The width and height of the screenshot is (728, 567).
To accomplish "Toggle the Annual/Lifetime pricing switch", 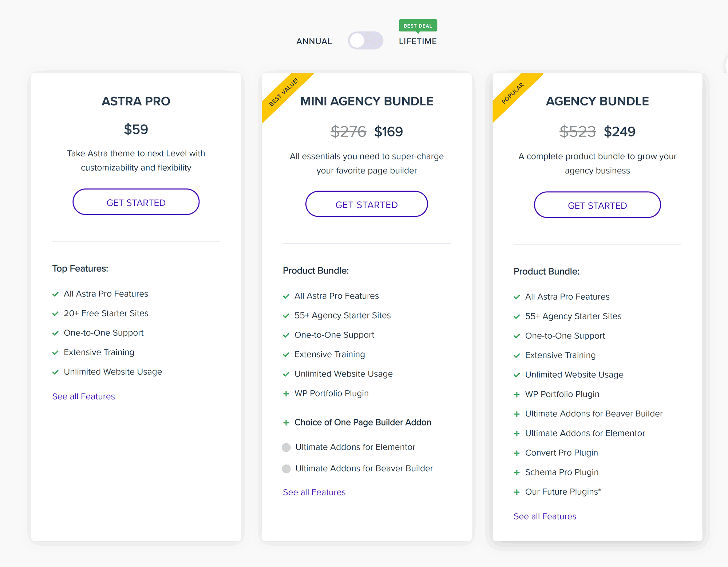I will tap(365, 40).
